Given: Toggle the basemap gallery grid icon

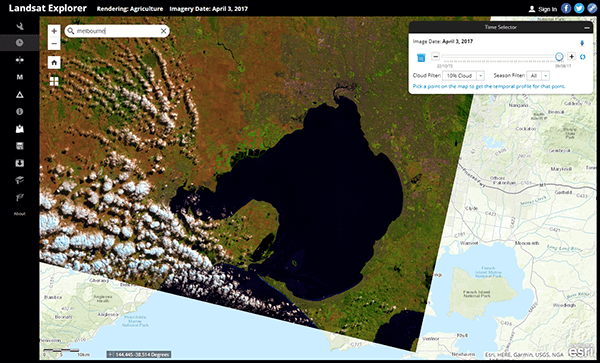Looking at the screenshot, I should point(54,81).
